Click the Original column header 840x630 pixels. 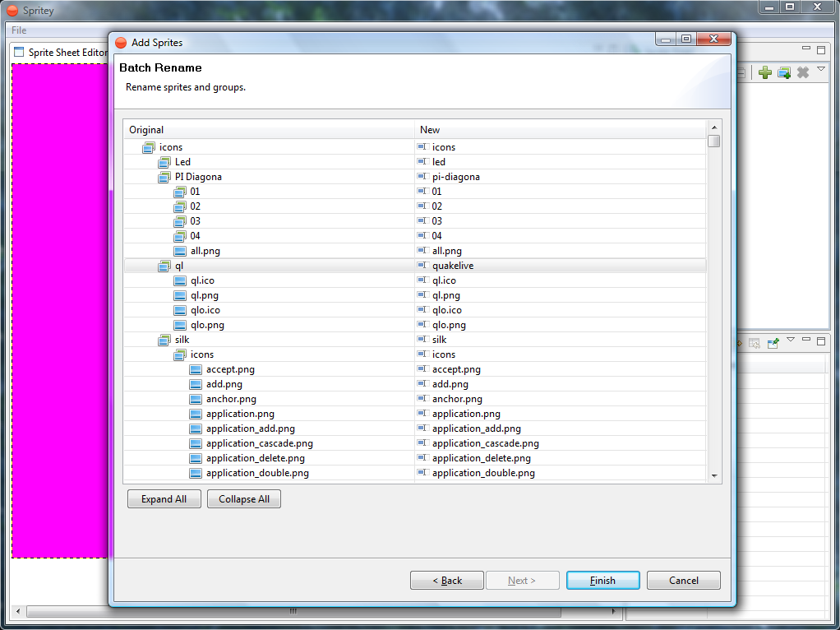pyautogui.click(x=270, y=130)
